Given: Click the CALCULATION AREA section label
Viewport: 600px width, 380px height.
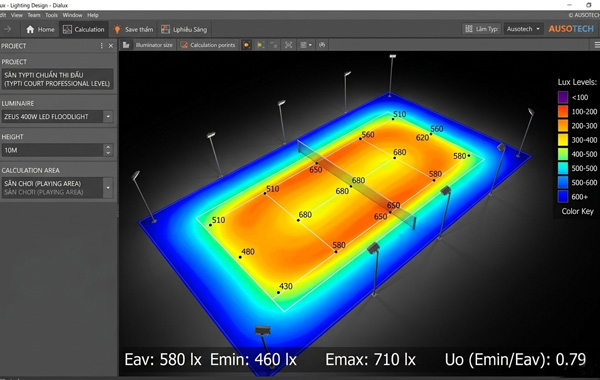Looking at the screenshot, I should (x=31, y=170).
